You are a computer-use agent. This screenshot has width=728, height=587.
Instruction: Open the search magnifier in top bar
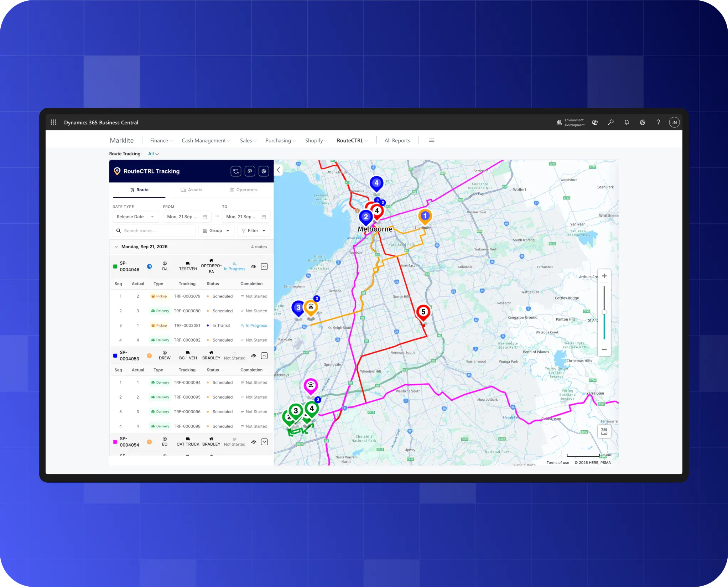pyautogui.click(x=610, y=122)
